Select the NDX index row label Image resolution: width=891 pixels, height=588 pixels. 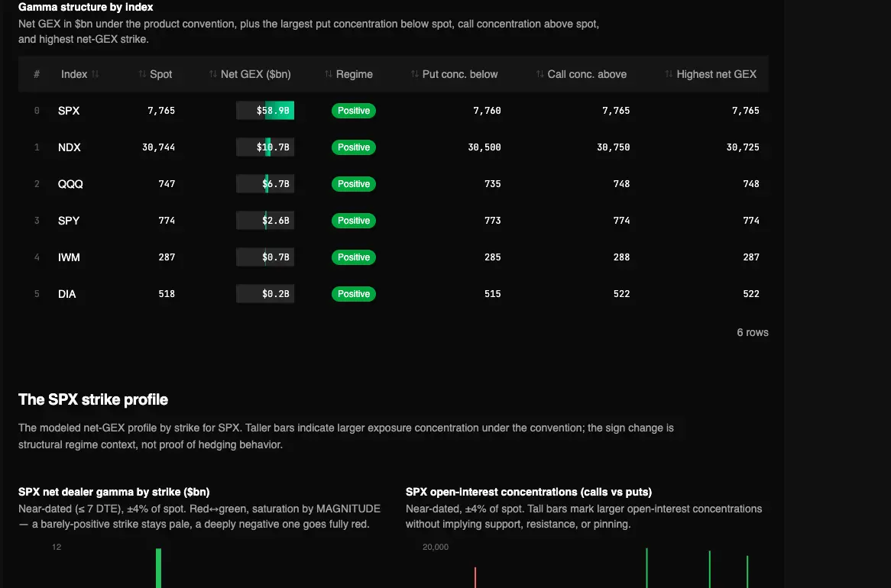click(70, 147)
